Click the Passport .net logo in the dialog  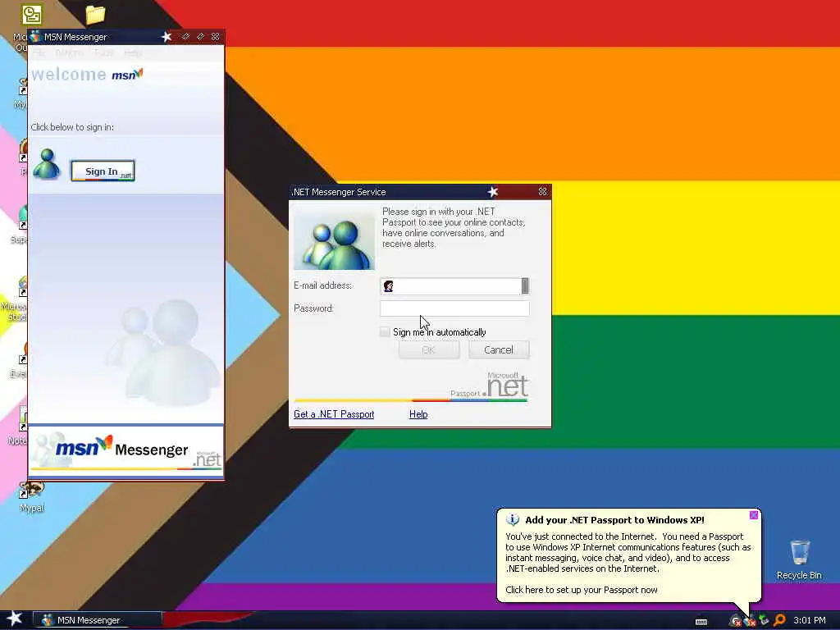pos(489,386)
